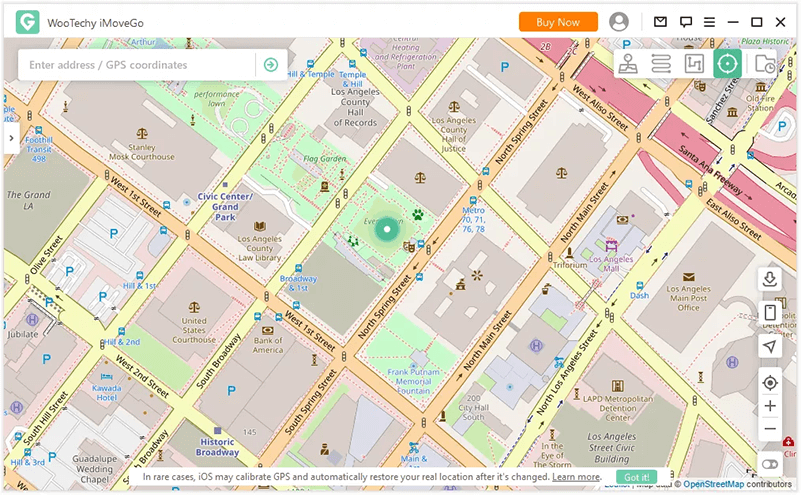Viewport: 801px width, 495px height.
Task: Select the two-spot route mode
Action: click(x=661, y=64)
